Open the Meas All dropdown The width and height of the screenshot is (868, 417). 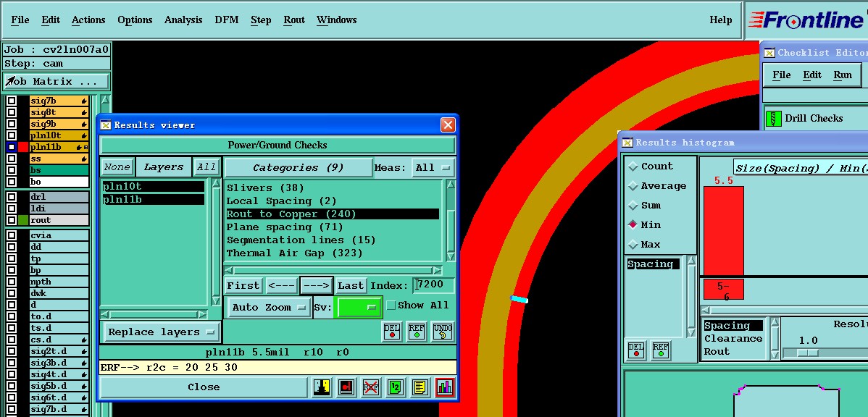click(x=433, y=167)
